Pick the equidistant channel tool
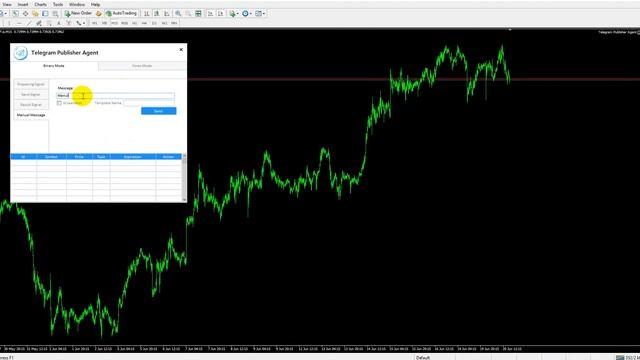 39,23
